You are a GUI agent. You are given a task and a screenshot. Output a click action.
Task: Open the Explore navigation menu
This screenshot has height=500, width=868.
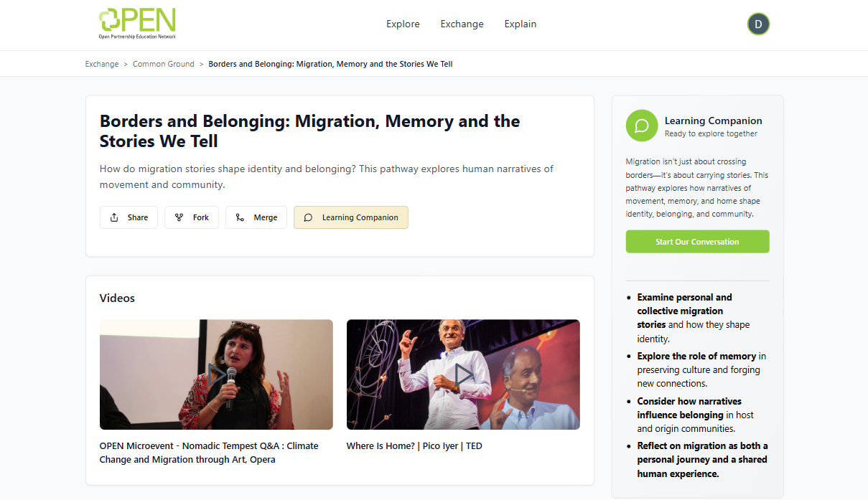[x=403, y=24]
